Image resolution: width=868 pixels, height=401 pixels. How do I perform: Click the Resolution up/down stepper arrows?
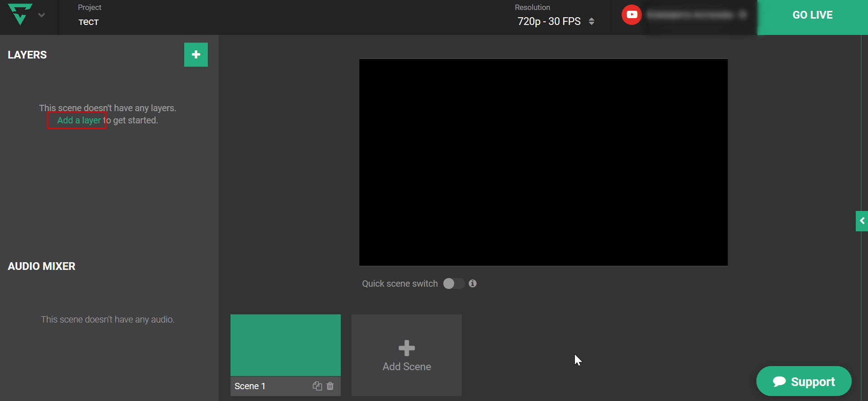pos(591,21)
